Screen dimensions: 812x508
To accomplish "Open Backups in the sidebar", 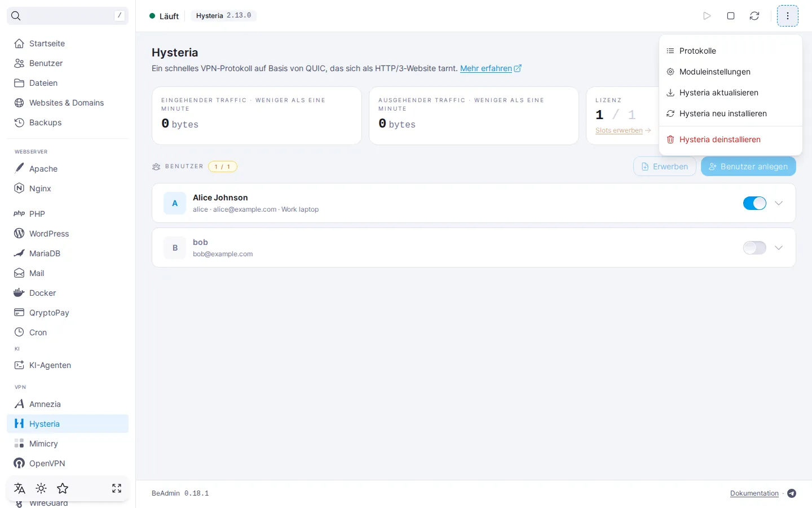I will [x=68, y=122].
